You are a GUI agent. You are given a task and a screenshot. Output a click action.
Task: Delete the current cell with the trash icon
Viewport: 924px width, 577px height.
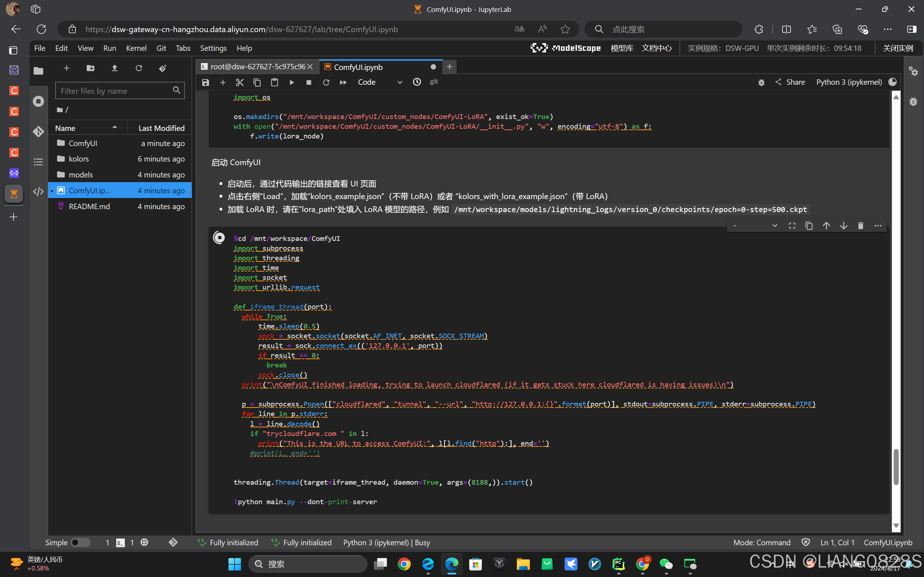[x=860, y=225]
